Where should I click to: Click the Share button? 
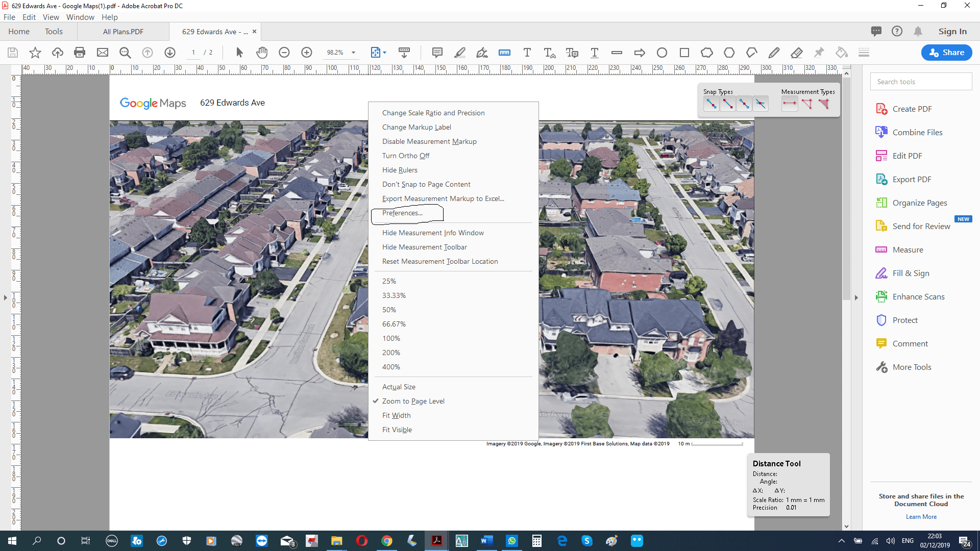946,52
